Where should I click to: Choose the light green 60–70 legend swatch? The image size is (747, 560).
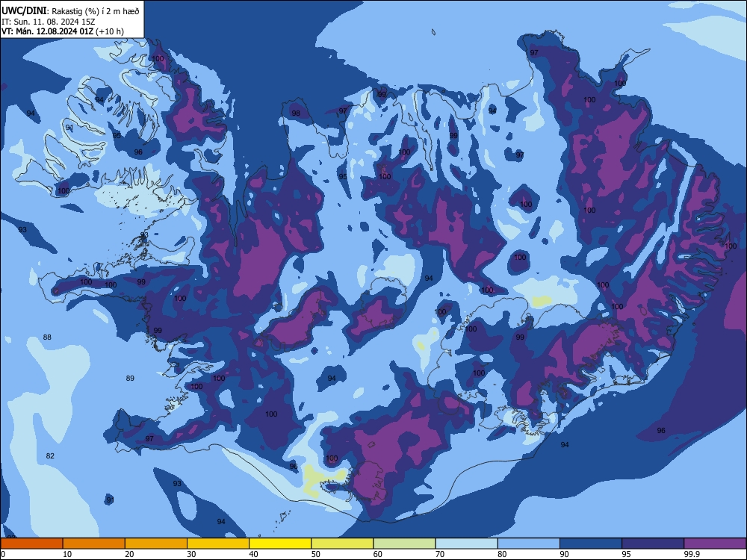tap(404, 544)
